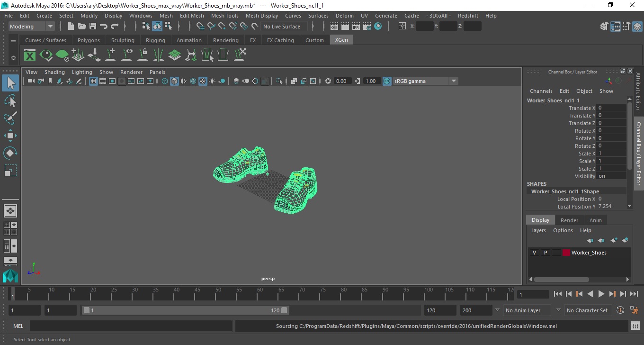Image resolution: width=644 pixels, height=345 pixels.
Task: Toggle the viewport grid display button
Action: (93, 81)
